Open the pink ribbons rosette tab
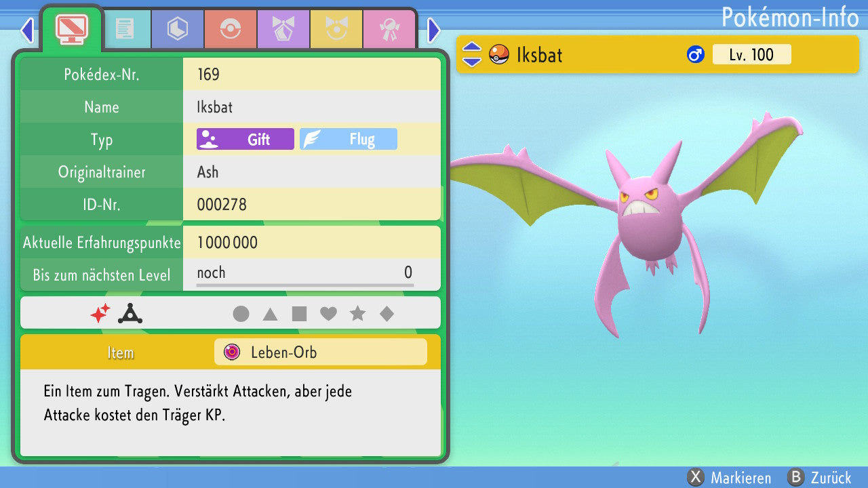868x488 pixels. [x=389, y=29]
